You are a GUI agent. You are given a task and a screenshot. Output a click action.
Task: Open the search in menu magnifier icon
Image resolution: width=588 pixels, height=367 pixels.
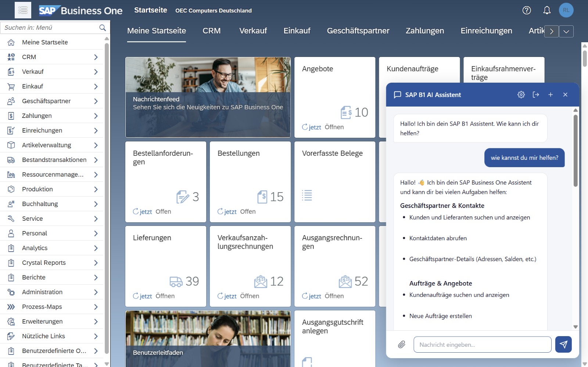102,27
